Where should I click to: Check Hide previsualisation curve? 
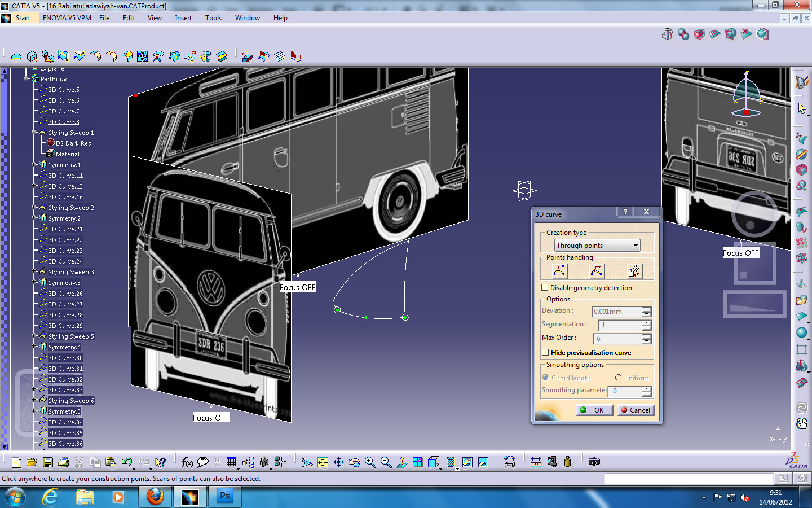[x=545, y=352]
